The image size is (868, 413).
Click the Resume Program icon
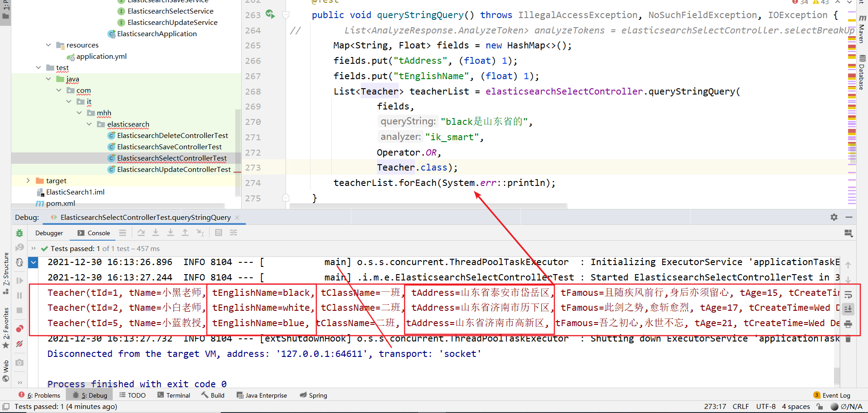point(19,280)
